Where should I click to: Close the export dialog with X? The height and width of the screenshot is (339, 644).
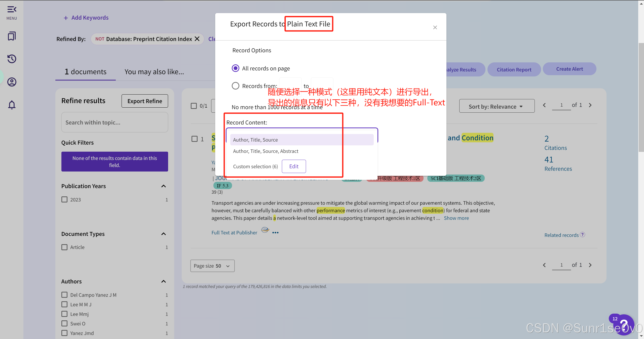[435, 27]
